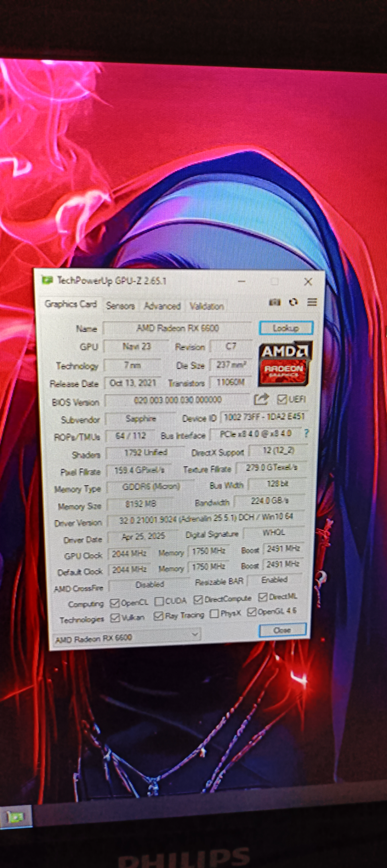The height and width of the screenshot is (868, 387).
Task: Click the Subvendor value Sapphire
Action: click(x=141, y=419)
